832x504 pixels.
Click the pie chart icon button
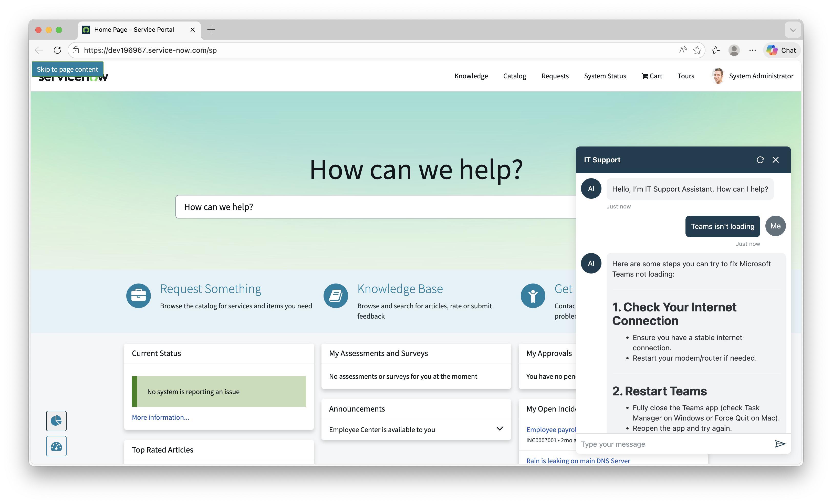tap(56, 421)
